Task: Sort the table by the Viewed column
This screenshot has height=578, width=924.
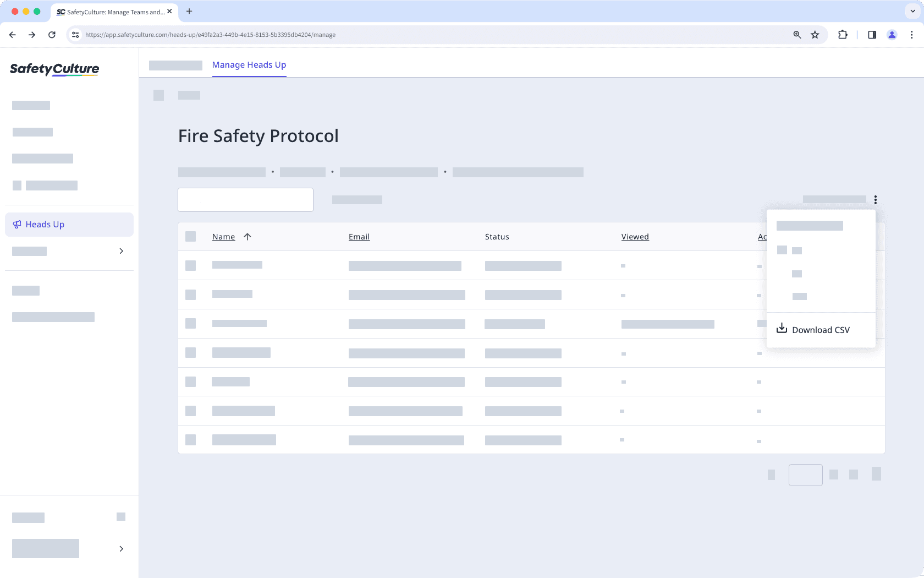Action: pyautogui.click(x=635, y=236)
